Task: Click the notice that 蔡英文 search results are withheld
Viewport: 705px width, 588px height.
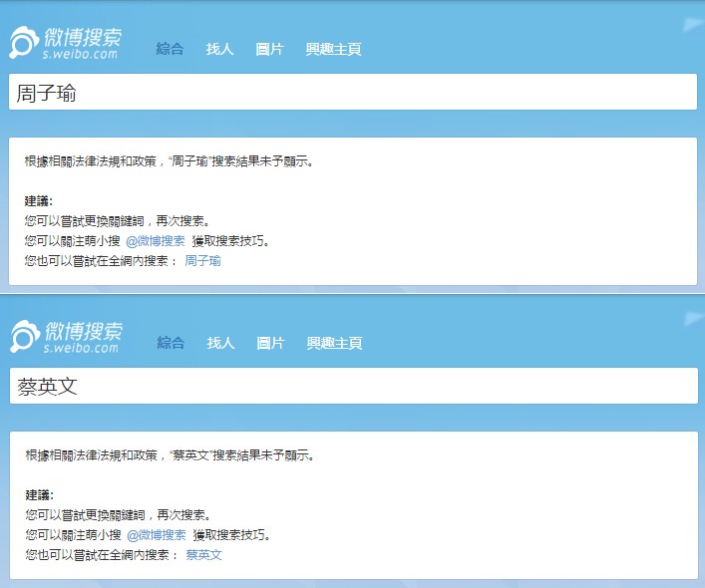Action: click(x=170, y=455)
